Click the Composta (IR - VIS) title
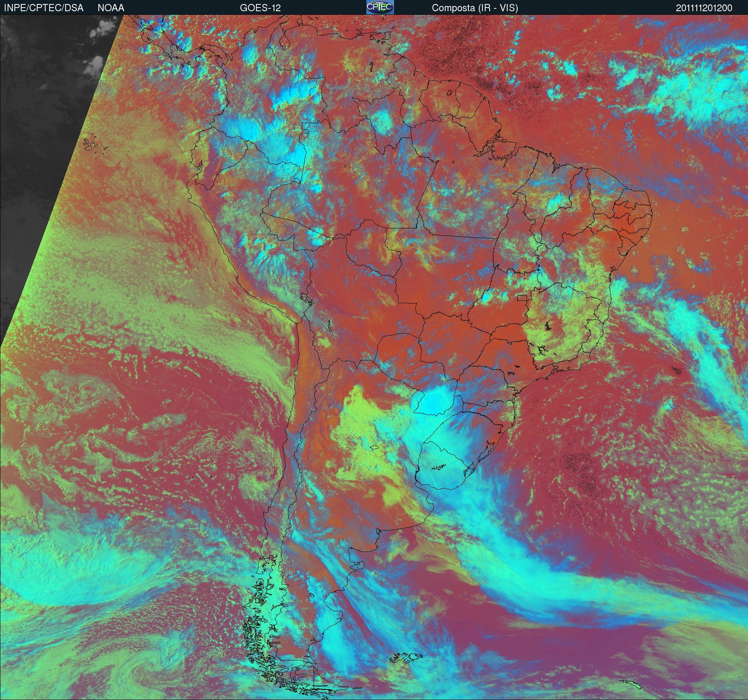 [475, 8]
